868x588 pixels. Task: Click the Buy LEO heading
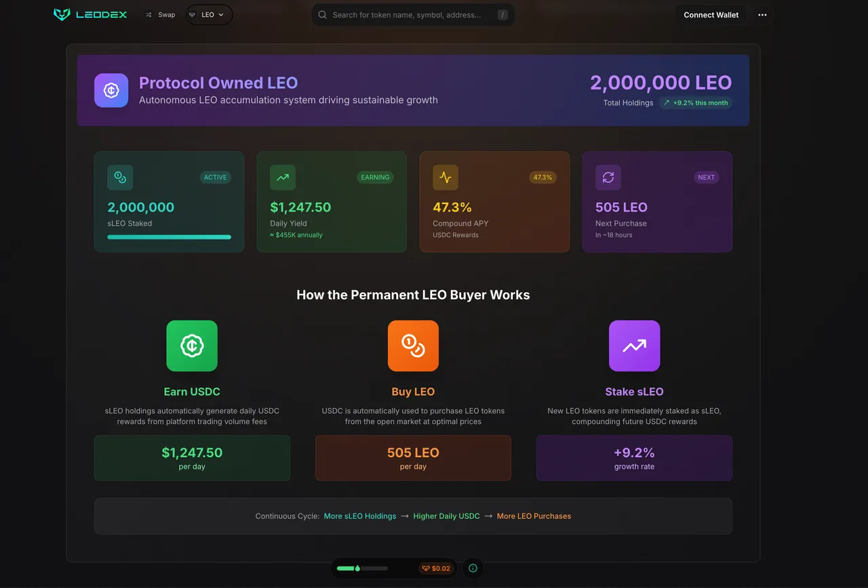(413, 391)
